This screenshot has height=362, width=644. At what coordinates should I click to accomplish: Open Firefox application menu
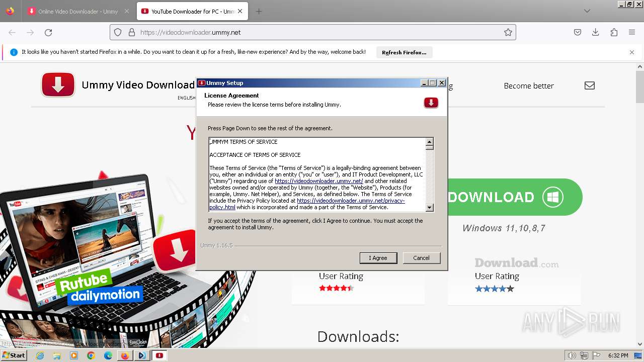pyautogui.click(x=632, y=32)
